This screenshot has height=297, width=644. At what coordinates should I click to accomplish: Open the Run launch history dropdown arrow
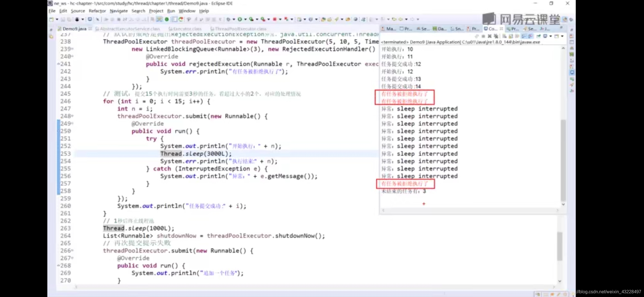click(x=245, y=19)
